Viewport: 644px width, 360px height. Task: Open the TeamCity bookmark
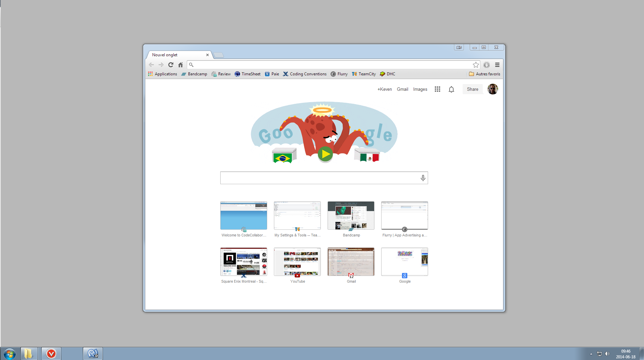[364, 74]
